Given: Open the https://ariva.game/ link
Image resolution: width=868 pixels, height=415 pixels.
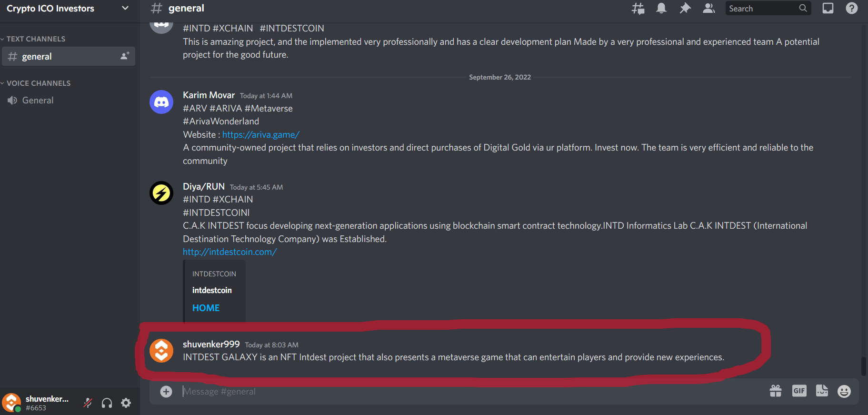Looking at the screenshot, I should tap(261, 135).
